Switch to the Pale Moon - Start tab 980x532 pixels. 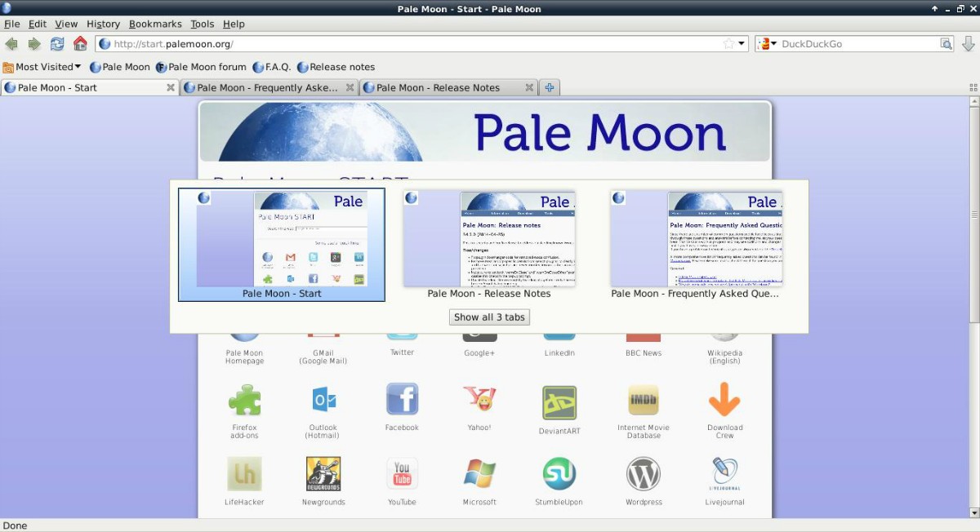pos(90,87)
